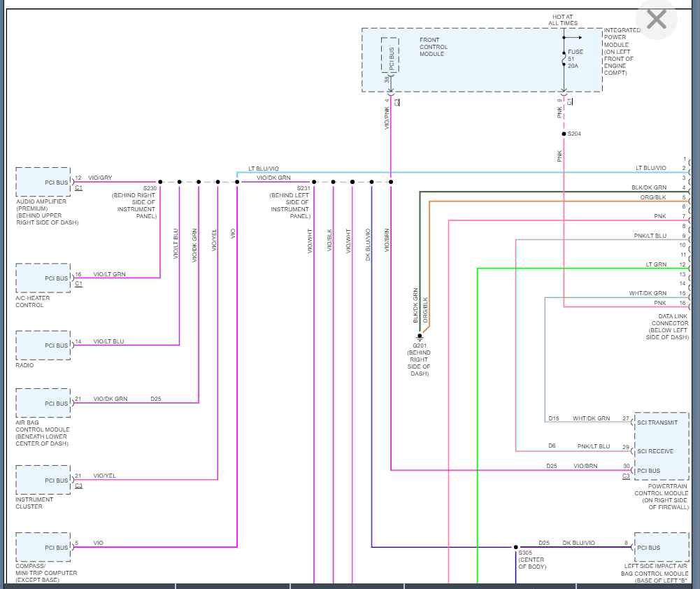Click the PCI BUS box inside Front Control Module

[x=390, y=55]
